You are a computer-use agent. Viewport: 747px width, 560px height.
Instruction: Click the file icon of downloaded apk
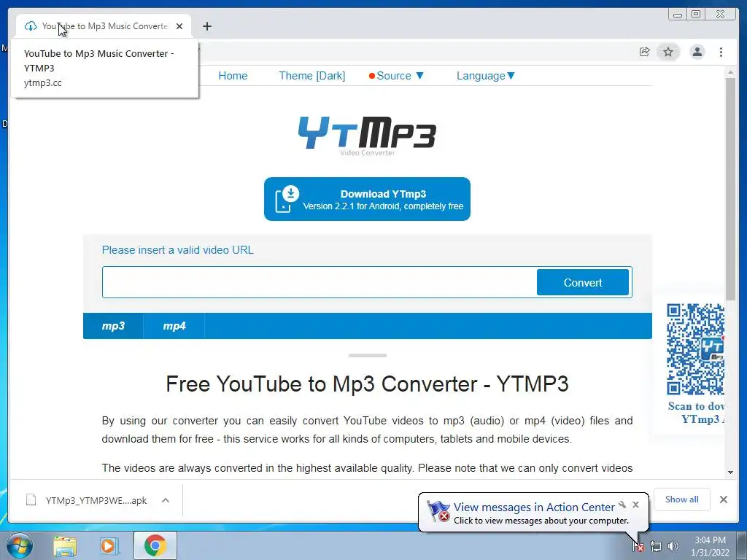pos(31,500)
